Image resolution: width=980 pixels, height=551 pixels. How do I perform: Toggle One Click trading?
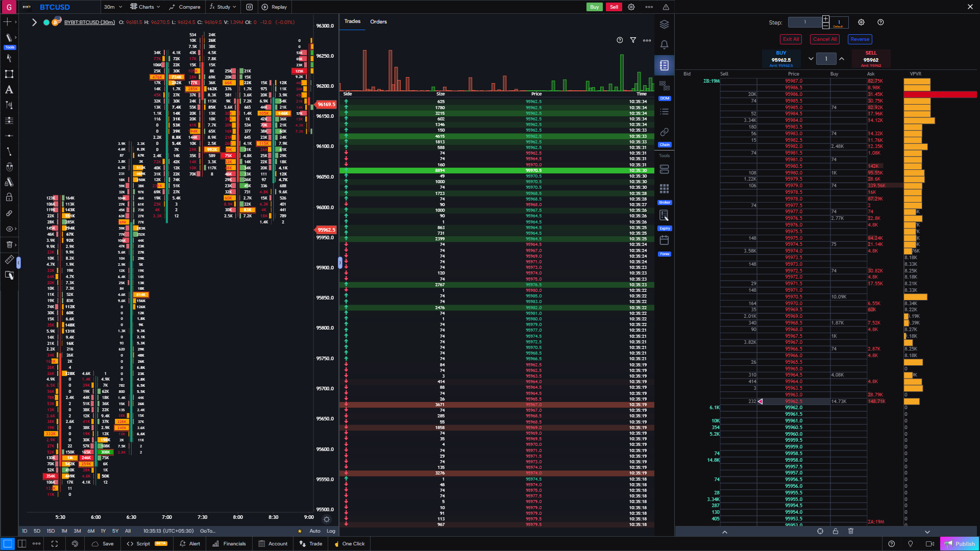click(x=349, y=543)
